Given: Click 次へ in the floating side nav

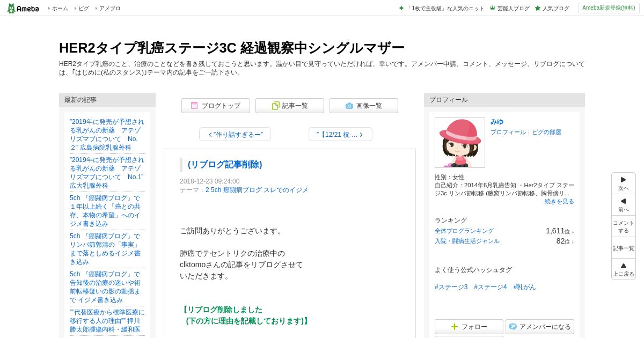Looking at the screenshot, I should 624,183.
